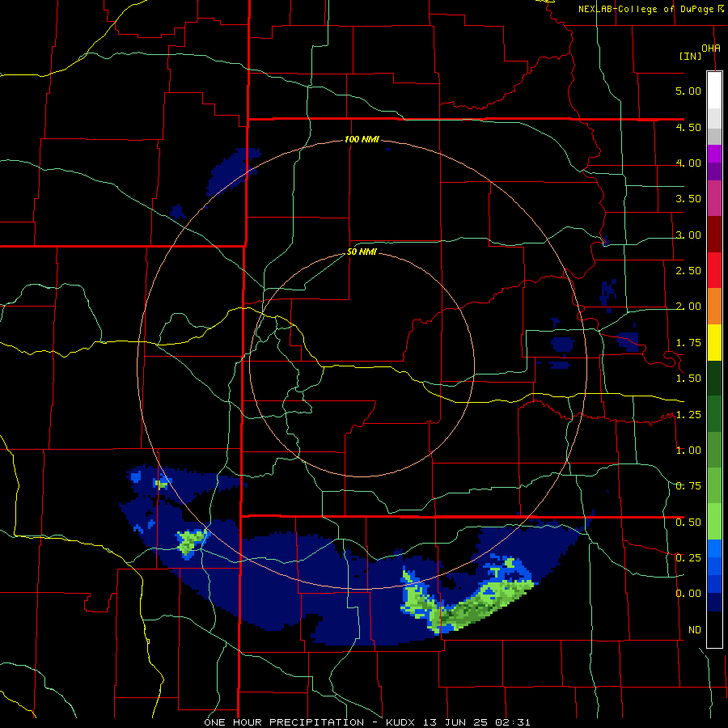Pick the darkest green swatch above 1.50

[714, 378]
